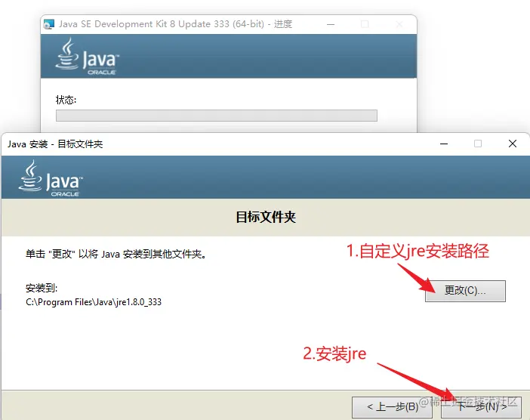The height and width of the screenshot is (420, 530).
Task: Close the Java SE Development Kit window
Action: [x=399, y=24]
